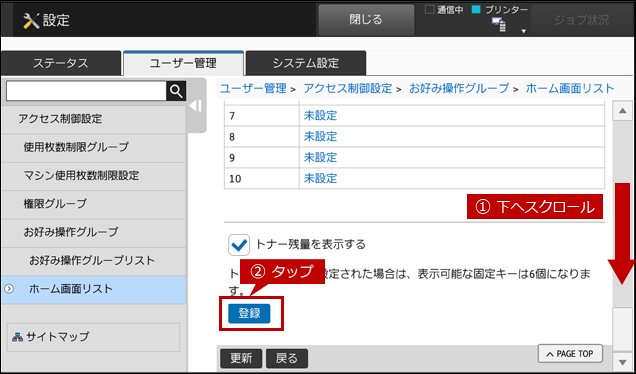636x374 pixels.
Task: Click the wrench settings icon
Action: [31, 20]
